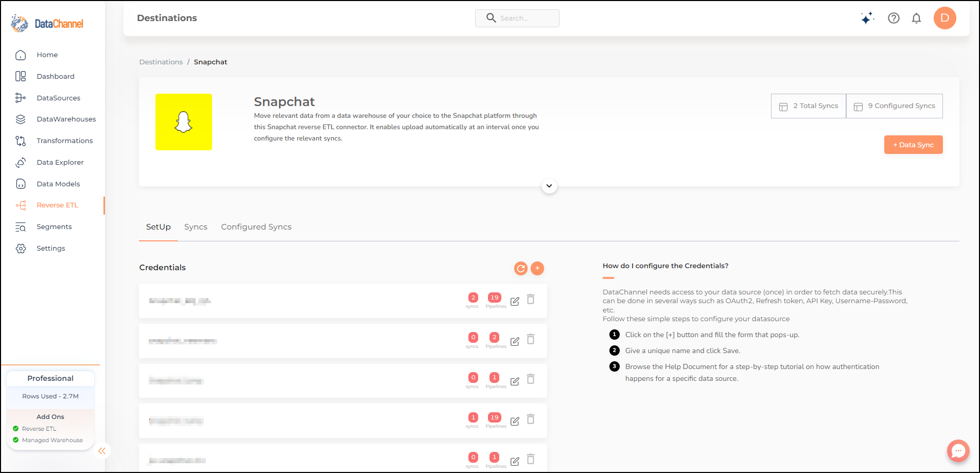Screen dimensions: 980x473
Task: Add a new credential with the plus icon
Action: click(537, 268)
